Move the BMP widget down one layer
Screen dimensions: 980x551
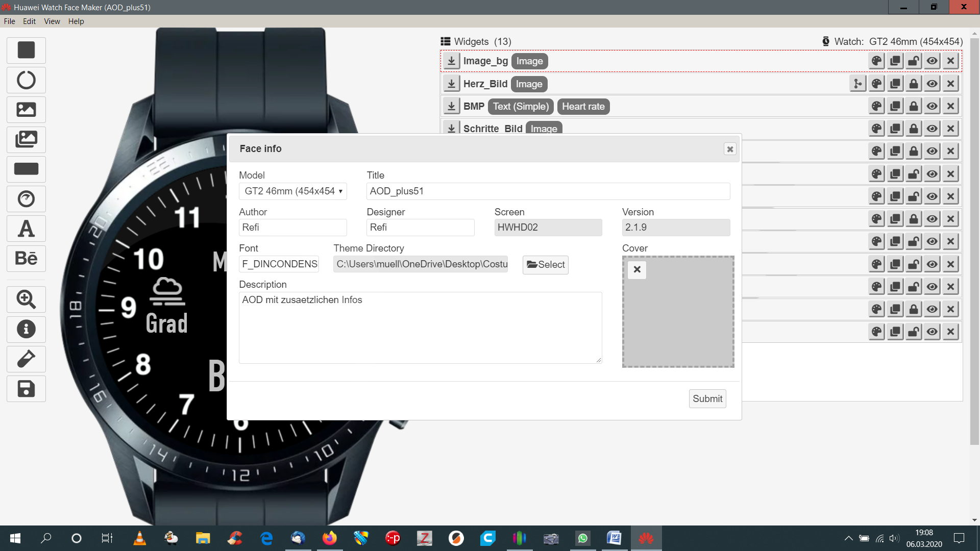[x=451, y=106]
